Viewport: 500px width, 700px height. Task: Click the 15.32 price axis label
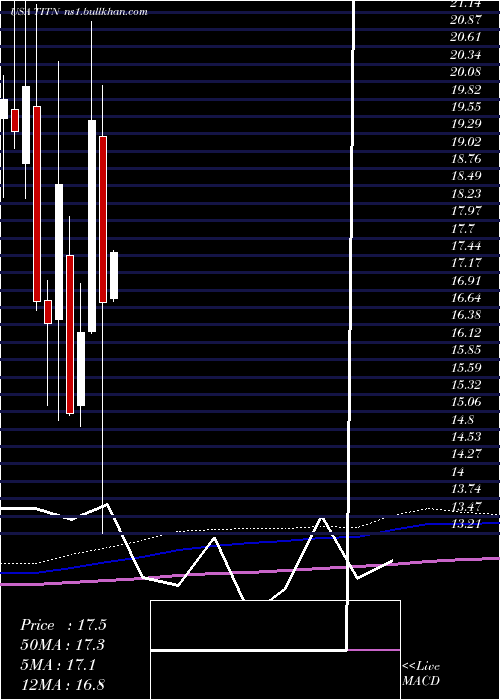(466, 384)
